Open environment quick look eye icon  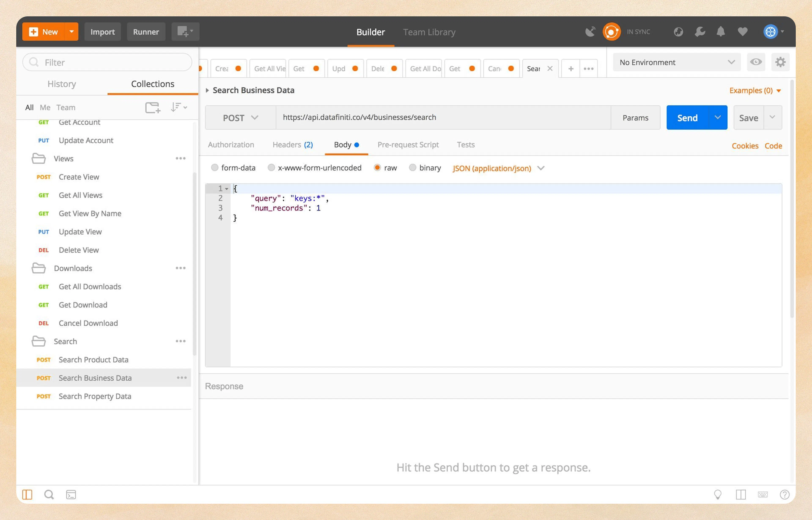click(756, 62)
